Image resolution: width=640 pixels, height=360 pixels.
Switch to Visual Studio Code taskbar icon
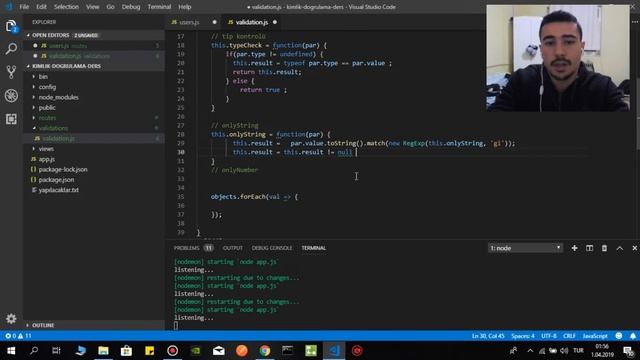click(x=334, y=351)
